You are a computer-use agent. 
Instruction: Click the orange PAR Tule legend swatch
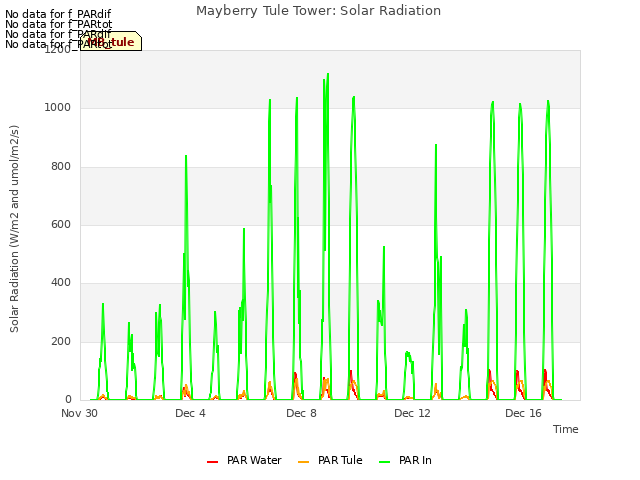point(303,462)
